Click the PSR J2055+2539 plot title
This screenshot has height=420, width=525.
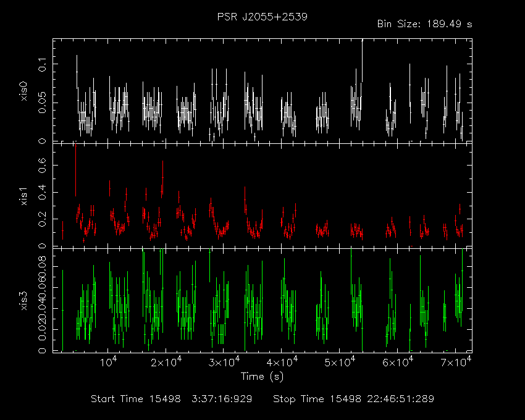(262, 17)
